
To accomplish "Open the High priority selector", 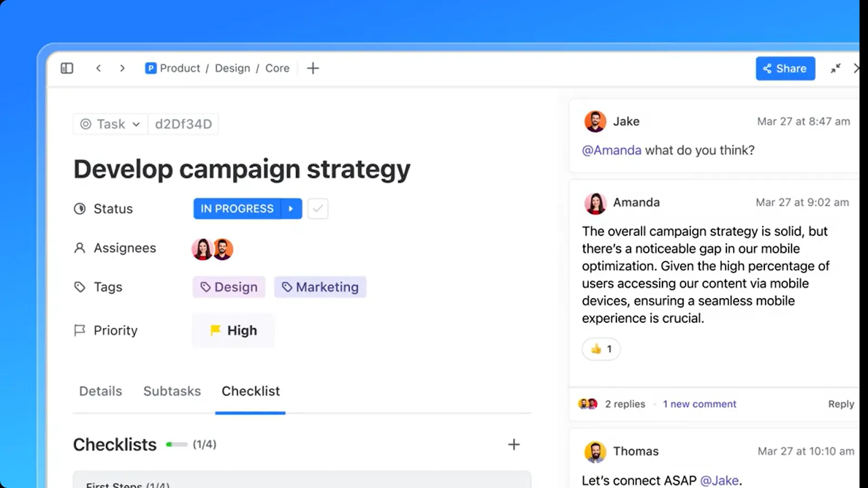I will (233, 330).
